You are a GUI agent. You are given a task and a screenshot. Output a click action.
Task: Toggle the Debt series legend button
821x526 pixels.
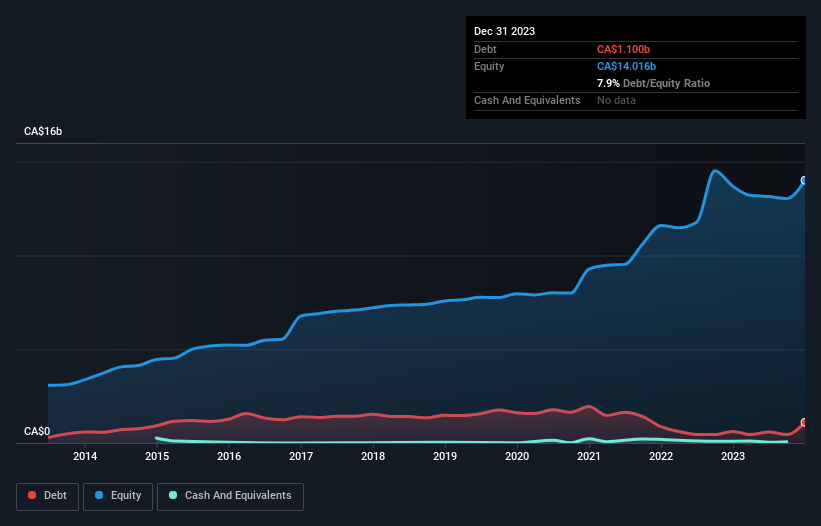[x=48, y=496]
